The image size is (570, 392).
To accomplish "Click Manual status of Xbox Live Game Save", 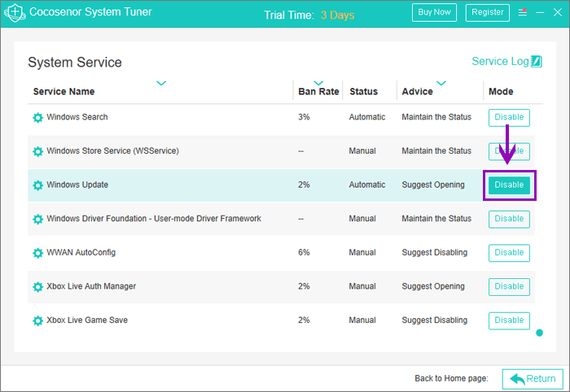I will click(x=362, y=320).
